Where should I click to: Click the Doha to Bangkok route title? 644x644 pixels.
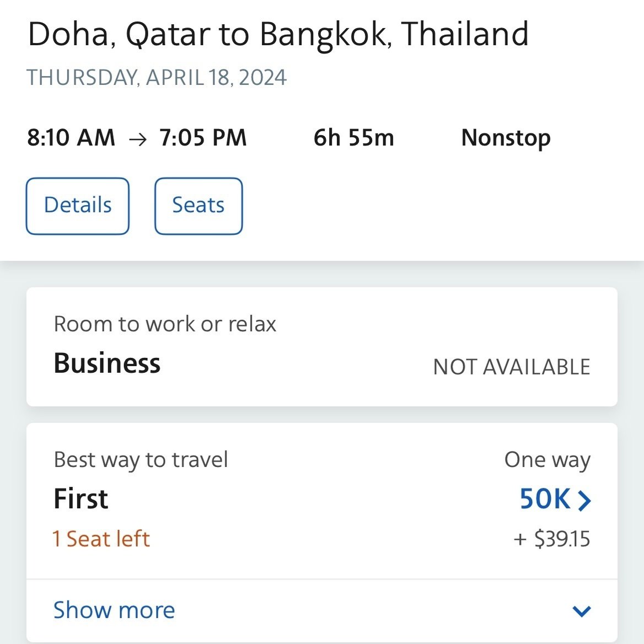pyautogui.click(x=278, y=35)
